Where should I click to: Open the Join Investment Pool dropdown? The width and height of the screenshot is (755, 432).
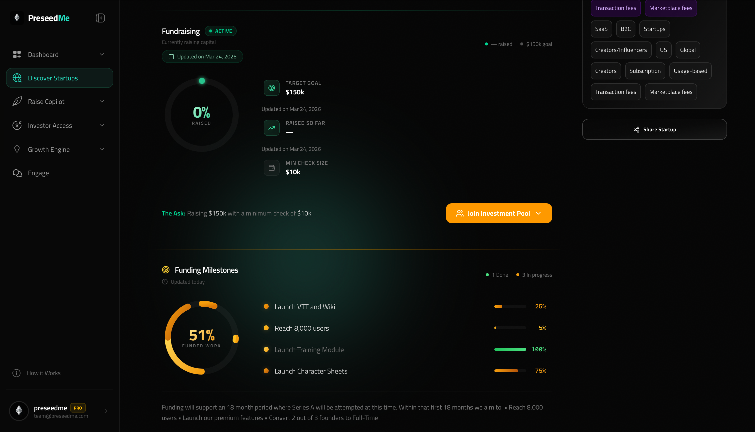(x=498, y=213)
